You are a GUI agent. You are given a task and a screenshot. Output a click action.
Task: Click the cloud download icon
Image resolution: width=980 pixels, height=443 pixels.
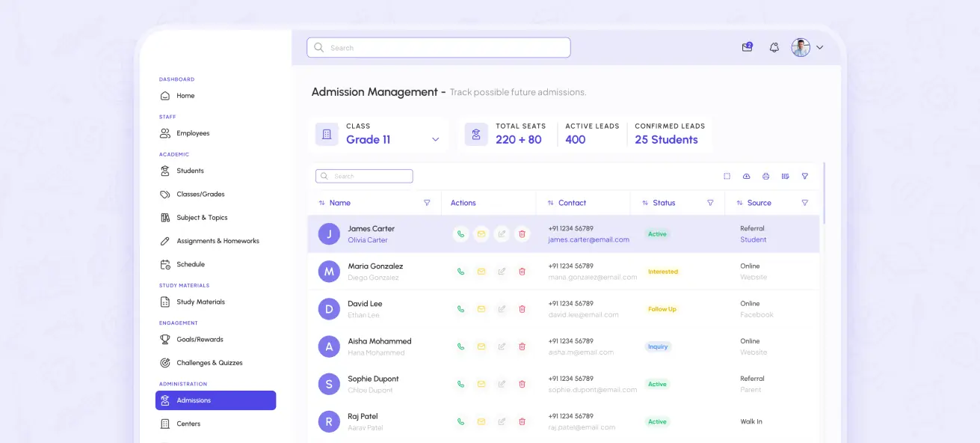point(746,176)
